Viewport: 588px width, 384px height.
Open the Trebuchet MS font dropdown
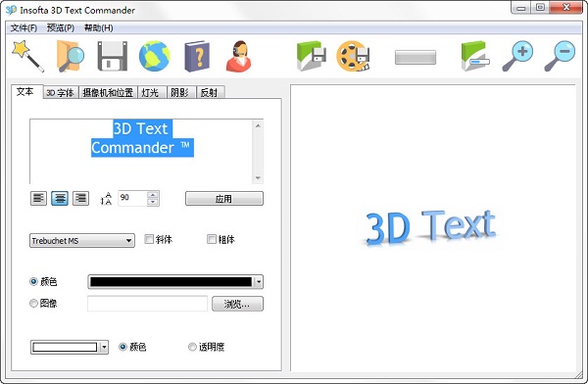click(x=82, y=241)
